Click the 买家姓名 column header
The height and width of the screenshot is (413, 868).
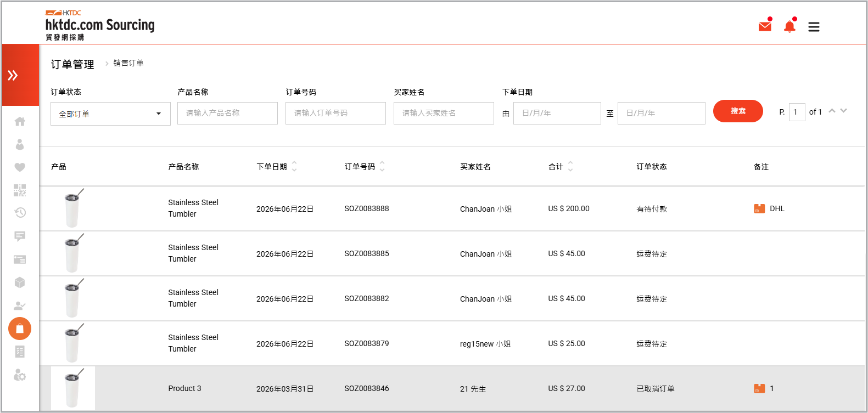point(475,167)
